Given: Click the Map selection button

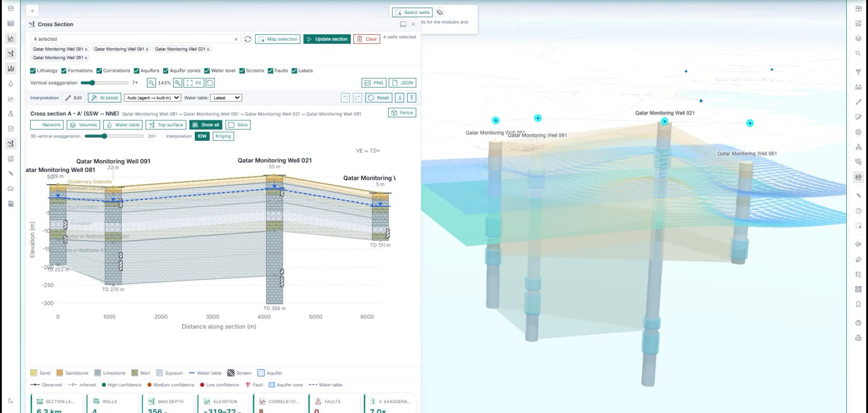Looking at the screenshot, I should tap(278, 39).
